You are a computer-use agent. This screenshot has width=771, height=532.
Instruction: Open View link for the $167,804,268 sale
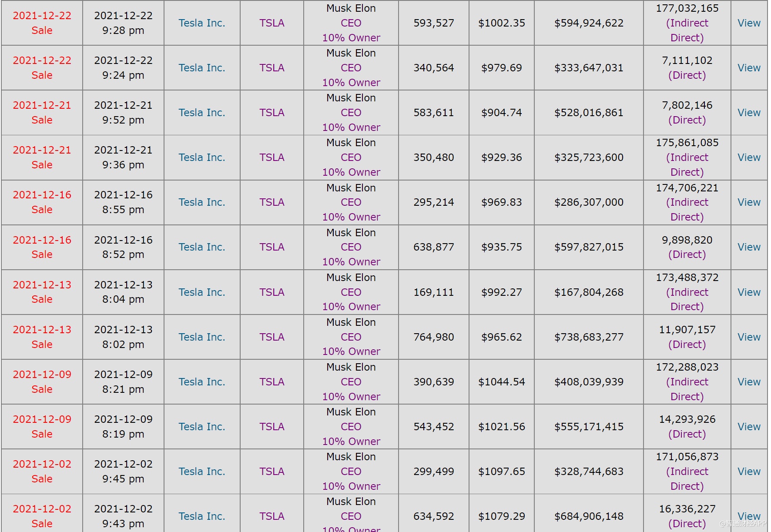click(749, 292)
